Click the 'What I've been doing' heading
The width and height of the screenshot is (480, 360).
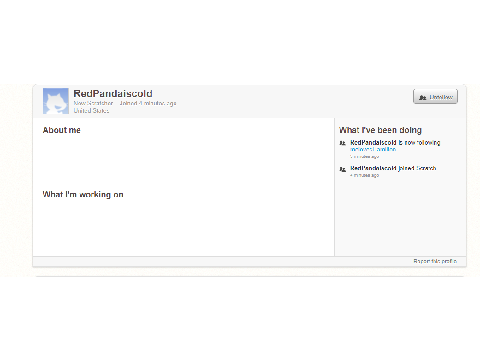click(380, 130)
